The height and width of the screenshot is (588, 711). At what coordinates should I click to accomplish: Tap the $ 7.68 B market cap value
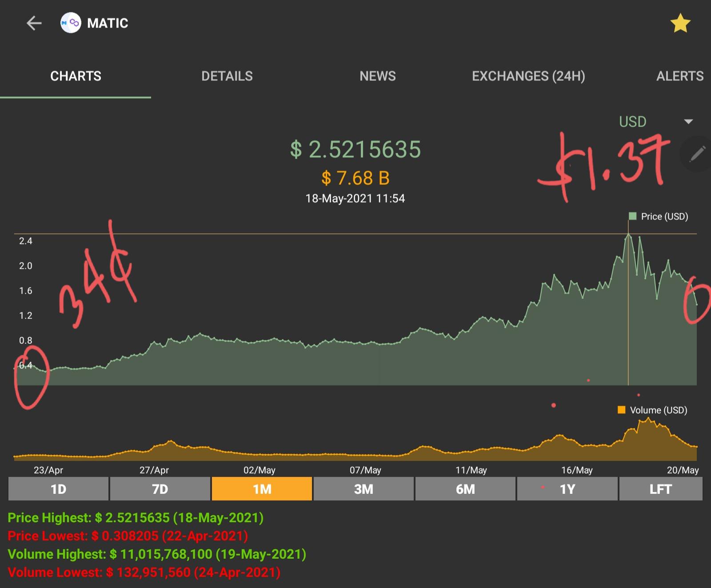[x=355, y=178]
